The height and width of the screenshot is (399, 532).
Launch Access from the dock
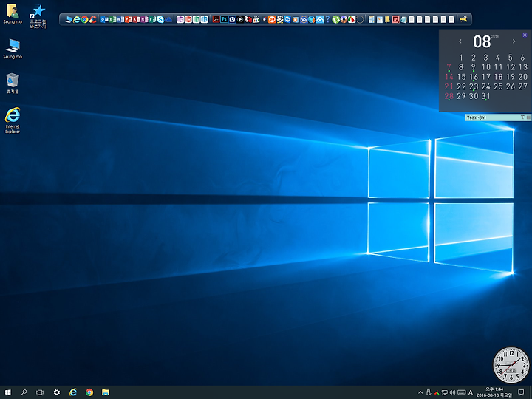(136, 19)
